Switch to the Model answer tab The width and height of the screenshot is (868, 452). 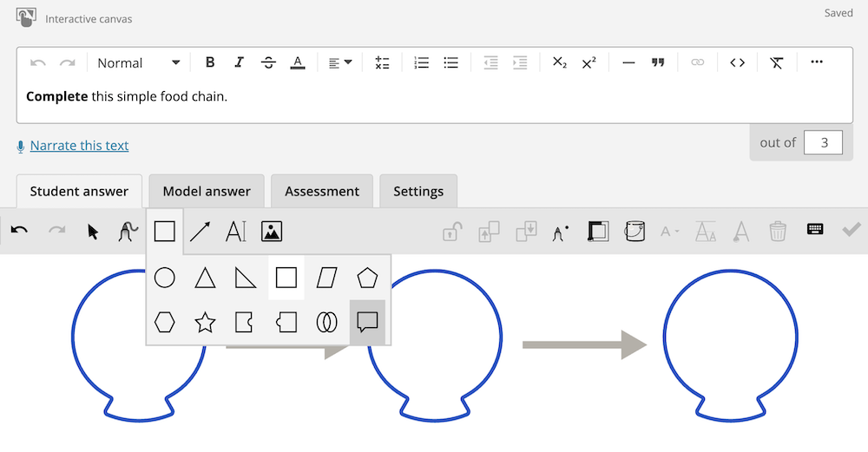[207, 192]
